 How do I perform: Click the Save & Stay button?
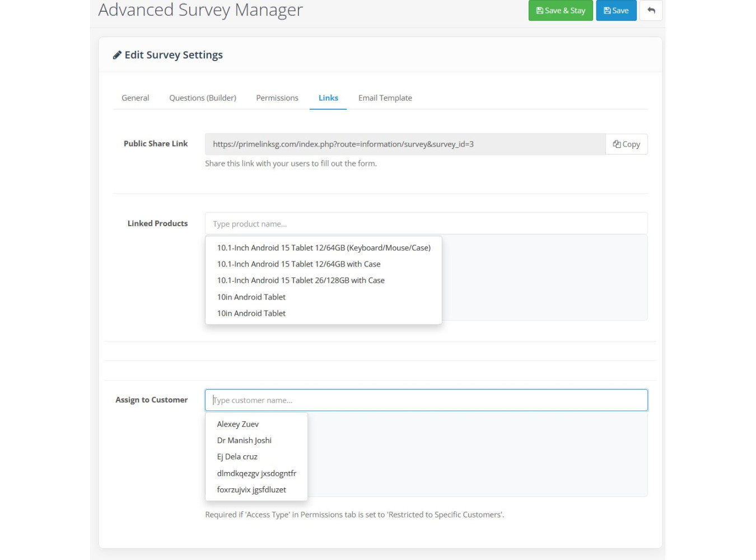(x=560, y=11)
